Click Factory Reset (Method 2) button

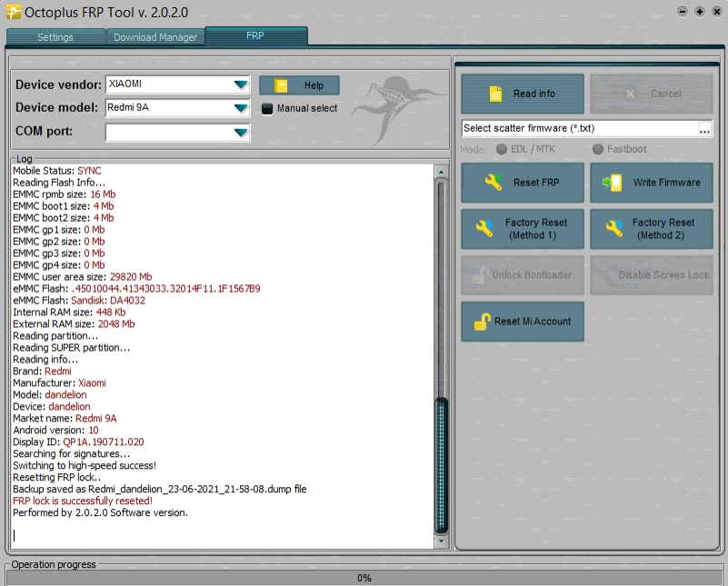pyautogui.click(x=652, y=229)
